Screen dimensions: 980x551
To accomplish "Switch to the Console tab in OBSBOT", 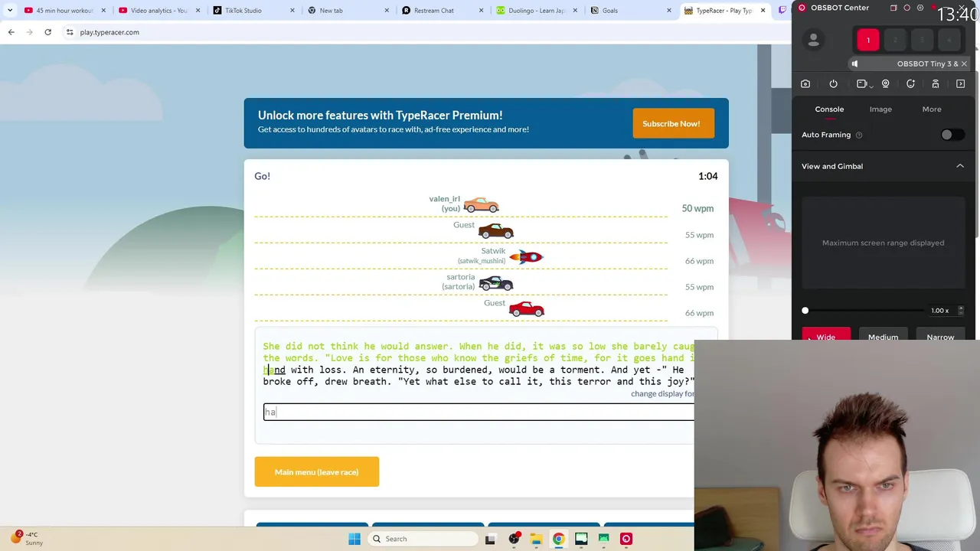I will click(829, 109).
